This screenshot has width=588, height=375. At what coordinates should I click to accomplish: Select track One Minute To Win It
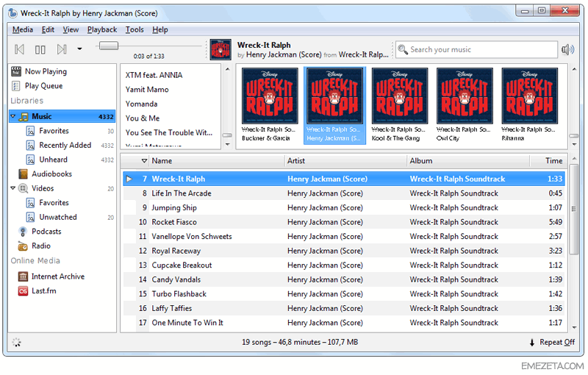point(344,323)
